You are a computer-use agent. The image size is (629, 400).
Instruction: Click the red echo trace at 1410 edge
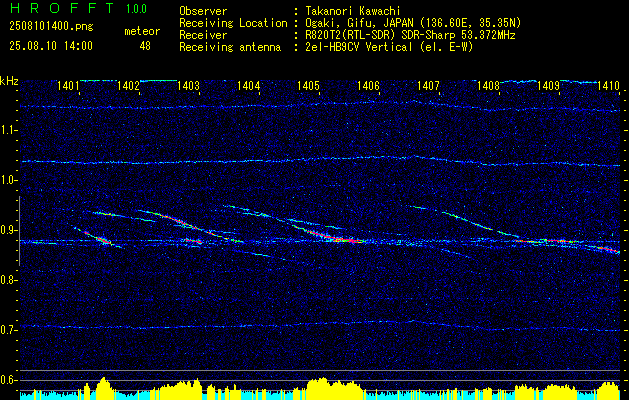[x=610, y=250]
